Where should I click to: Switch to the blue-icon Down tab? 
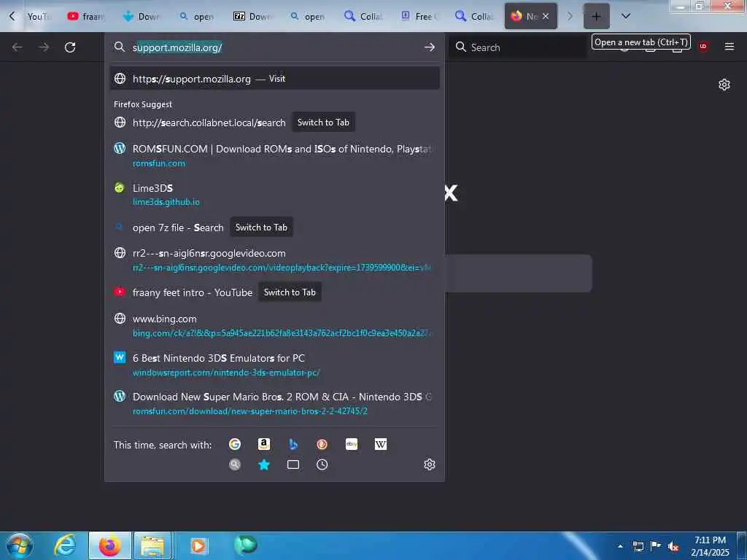pyautogui.click(x=141, y=16)
